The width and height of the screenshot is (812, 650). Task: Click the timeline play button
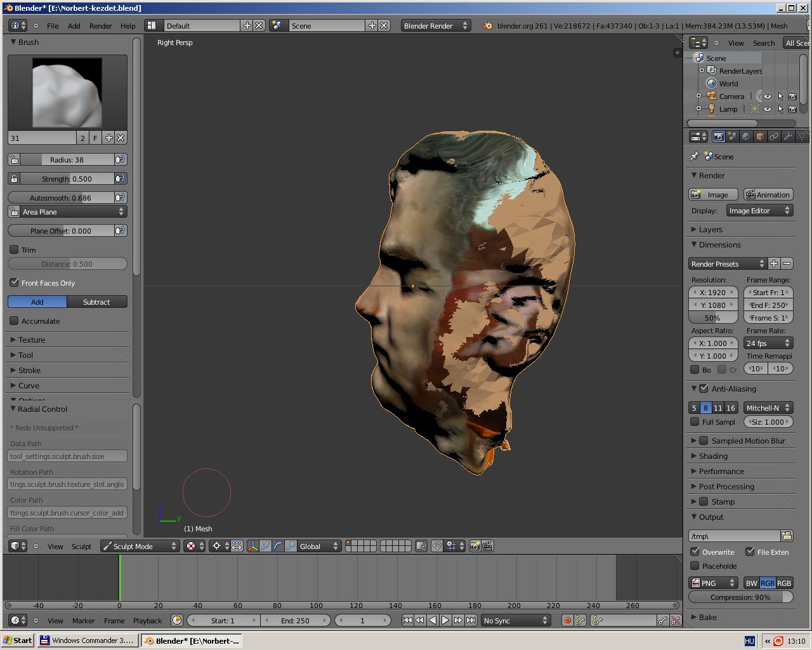pyautogui.click(x=445, y=620)
